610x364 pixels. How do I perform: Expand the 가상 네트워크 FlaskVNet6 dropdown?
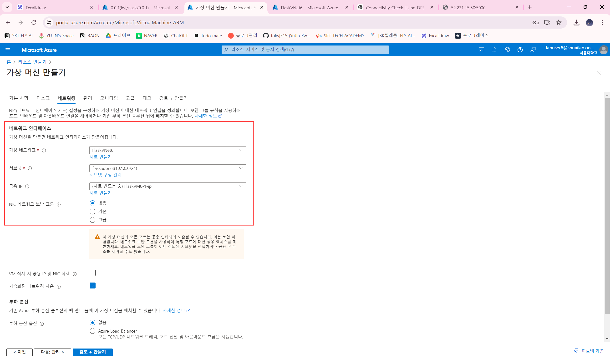[x=168, y=150]
